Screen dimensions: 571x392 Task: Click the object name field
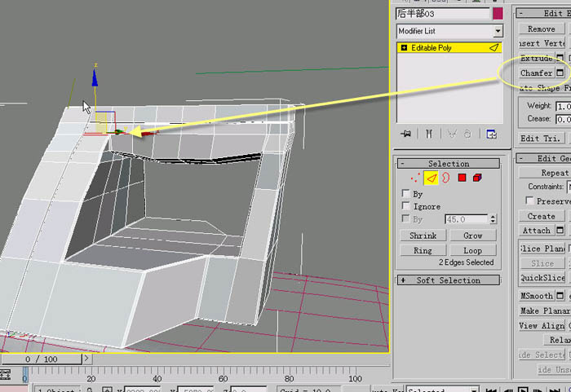[442, 14]
